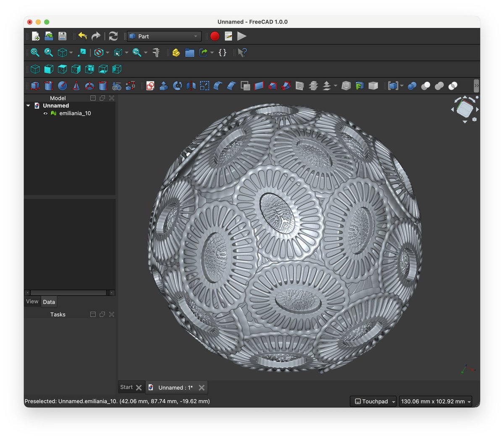
Task: Select the Mirror tool
Action: click(x=191, y=86)
